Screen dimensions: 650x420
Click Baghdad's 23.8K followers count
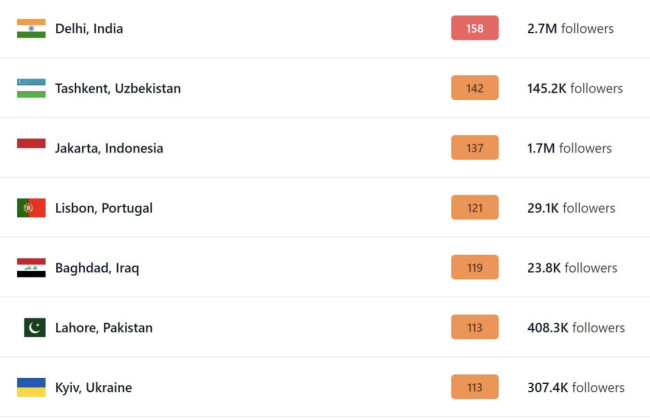tap(572, 268)
